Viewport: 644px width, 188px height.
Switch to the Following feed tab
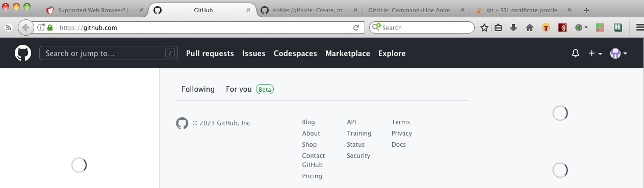pos(198,89)
